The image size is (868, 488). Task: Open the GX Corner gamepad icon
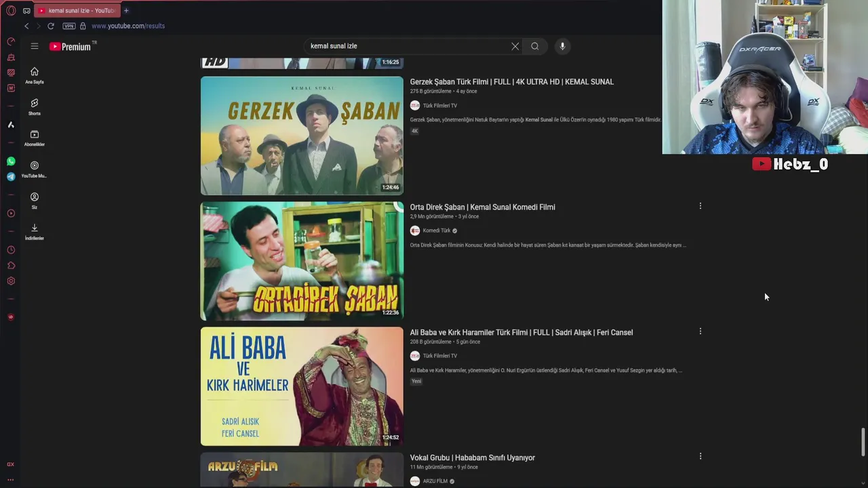tap(26, 11)
